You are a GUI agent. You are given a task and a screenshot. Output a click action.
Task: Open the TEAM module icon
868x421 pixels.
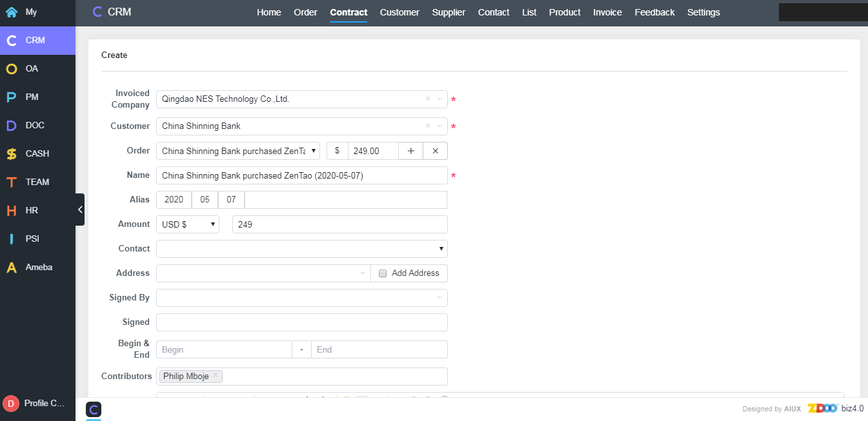click(12, 182)
